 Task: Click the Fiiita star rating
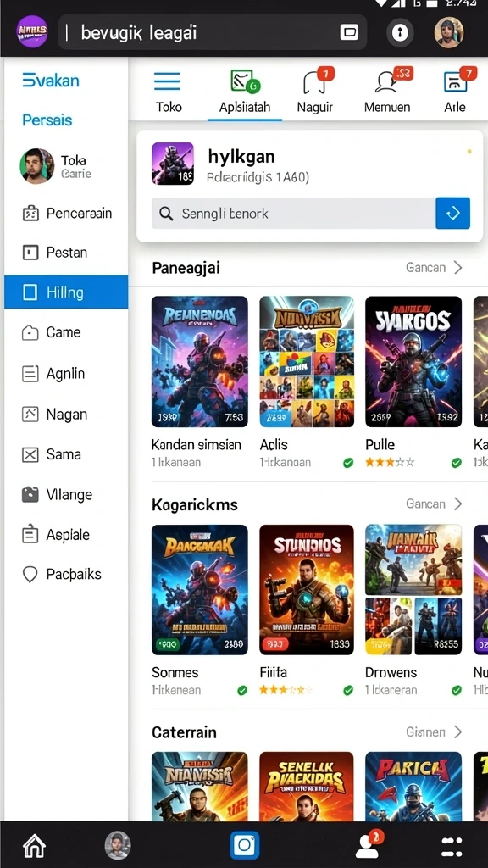(286, 690)
